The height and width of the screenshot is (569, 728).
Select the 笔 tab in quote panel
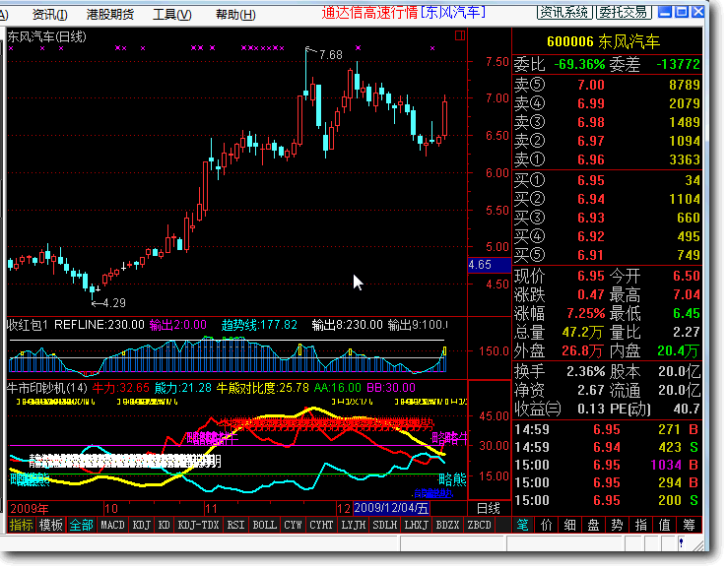[522, 525]
